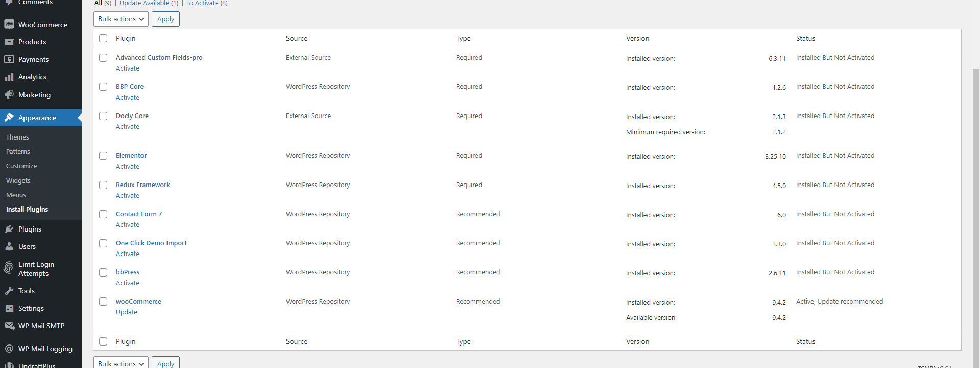Tick the select-all checkbox in table header
Image resolution: width=980 pixels, height=368 pixels.
point(103,38)
